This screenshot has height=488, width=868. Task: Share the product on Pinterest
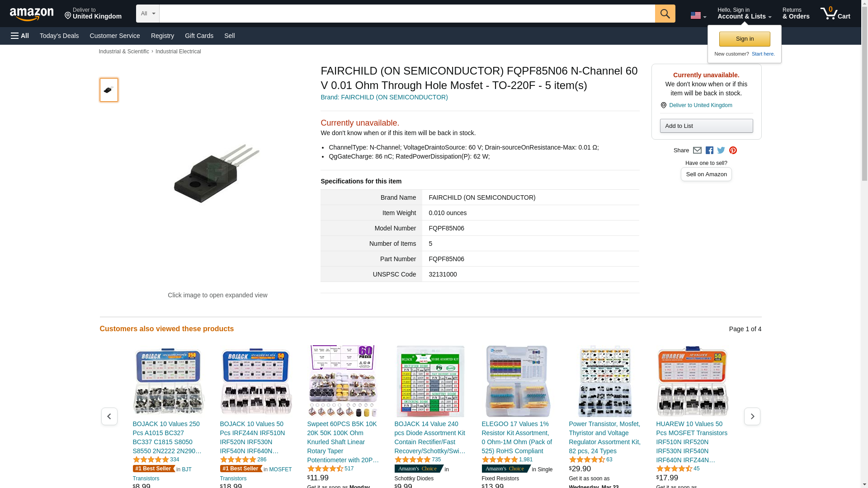[x=733, y=150]
